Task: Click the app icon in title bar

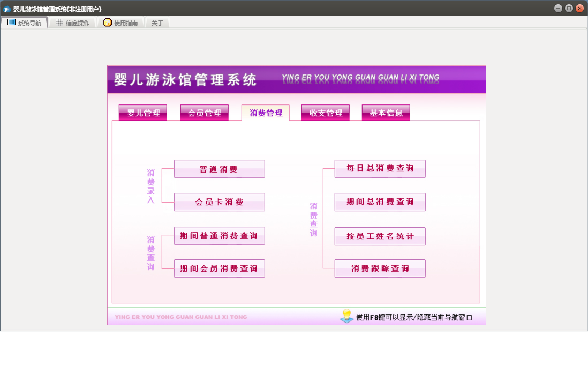Action: (7, 9)
